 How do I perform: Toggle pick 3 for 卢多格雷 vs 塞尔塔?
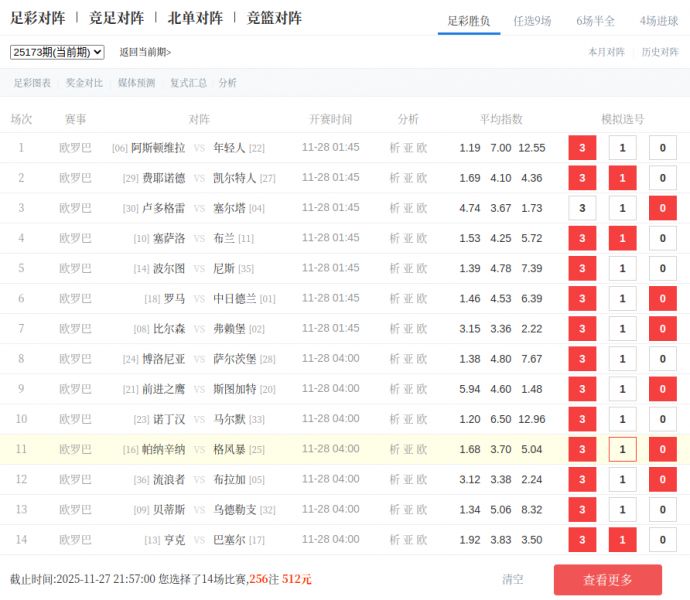click(x=582, y=208)
